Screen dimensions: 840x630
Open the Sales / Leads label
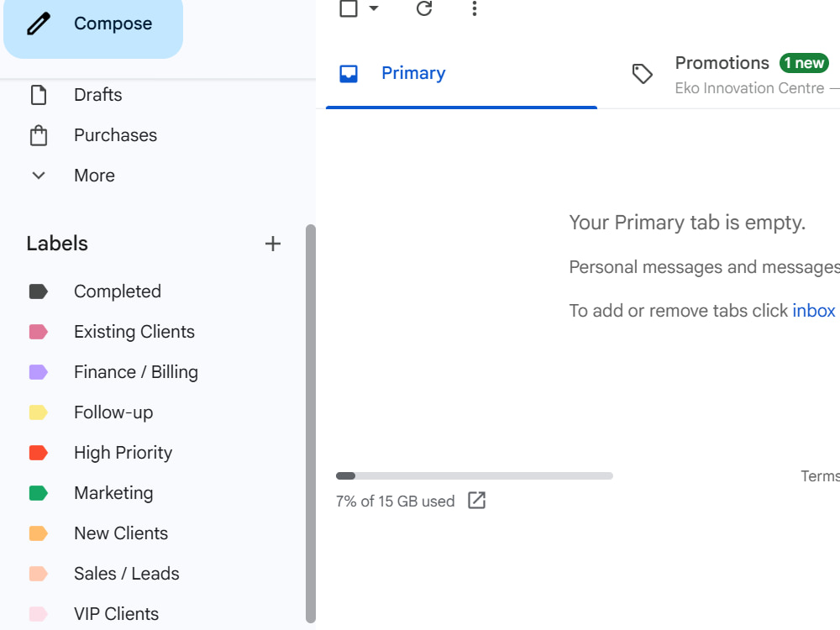click(x=127, y=573)
